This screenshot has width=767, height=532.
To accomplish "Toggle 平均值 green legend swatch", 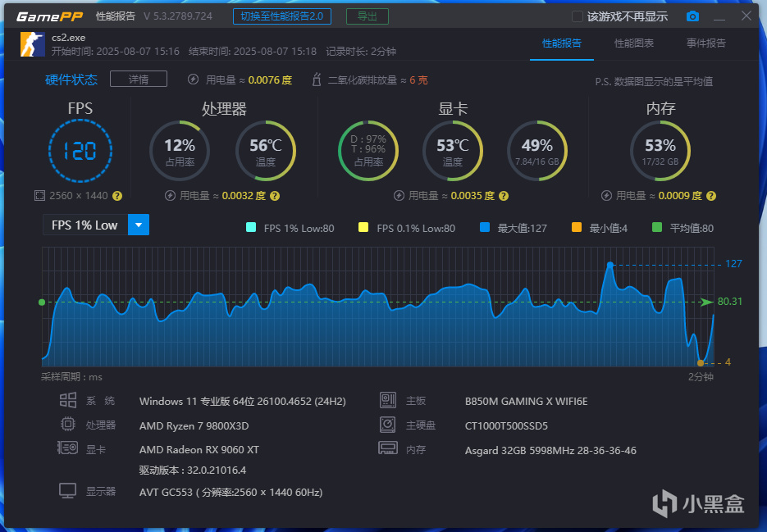I will click(657, 227).
